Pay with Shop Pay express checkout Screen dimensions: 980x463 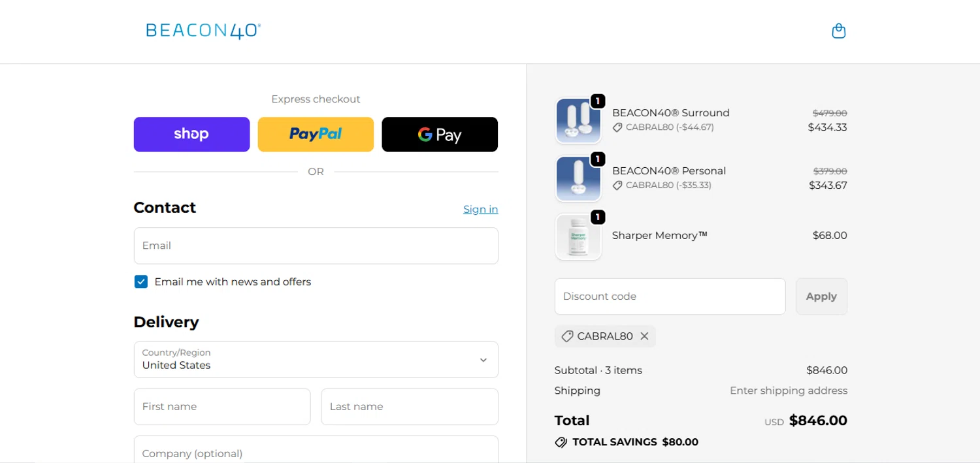[191, 135]
